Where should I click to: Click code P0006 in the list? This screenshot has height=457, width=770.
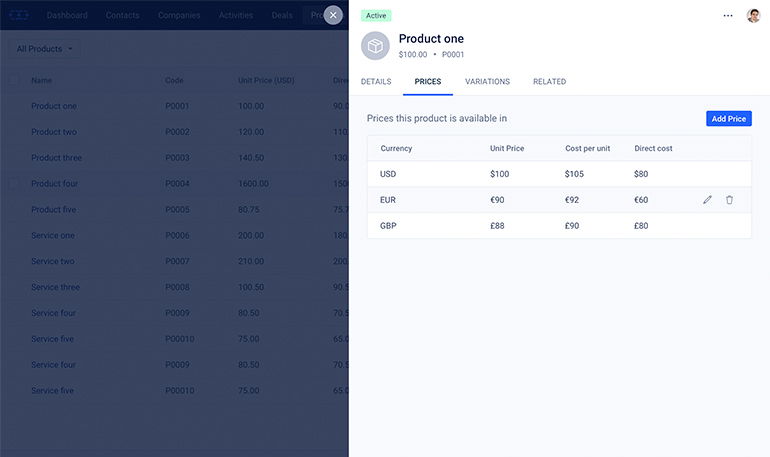coord(177,236)
